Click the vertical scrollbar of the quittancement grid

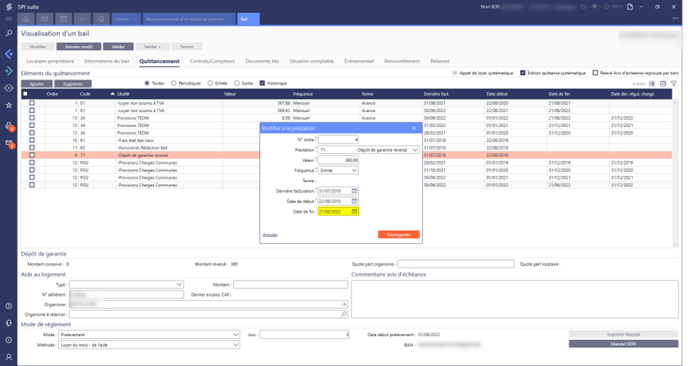tap(675, 173)
